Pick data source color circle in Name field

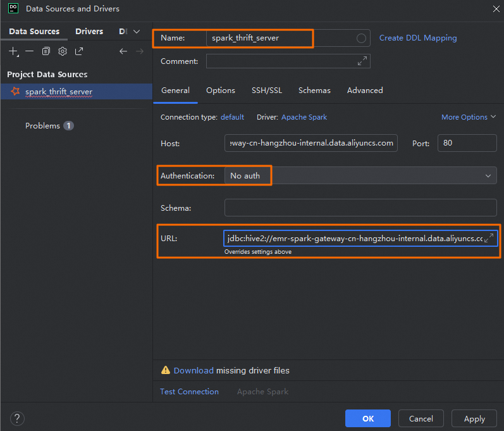pyautogui.click(x=361, y=38)
